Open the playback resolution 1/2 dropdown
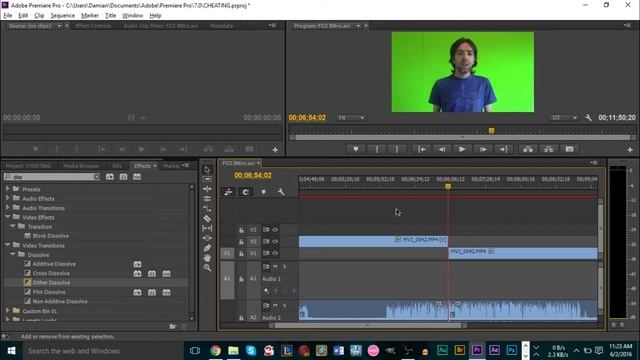Viewport: 640px width, 360px height. click(x=564, y=118)
